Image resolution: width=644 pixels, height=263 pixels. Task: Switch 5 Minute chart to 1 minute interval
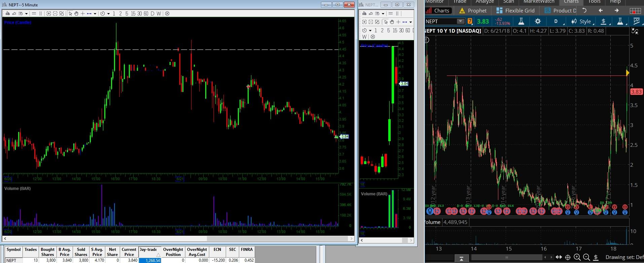point(114,13)
